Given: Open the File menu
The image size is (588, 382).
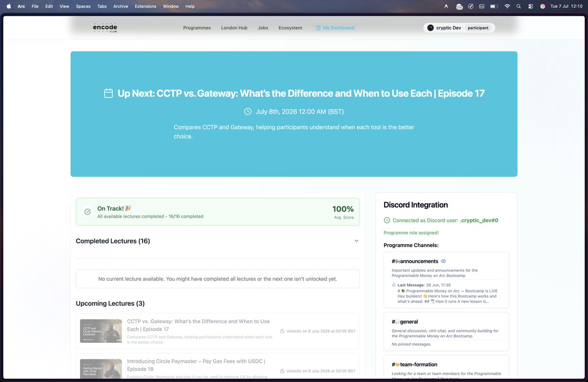Looking at the screenshot, I should click(x=35, y=6).
